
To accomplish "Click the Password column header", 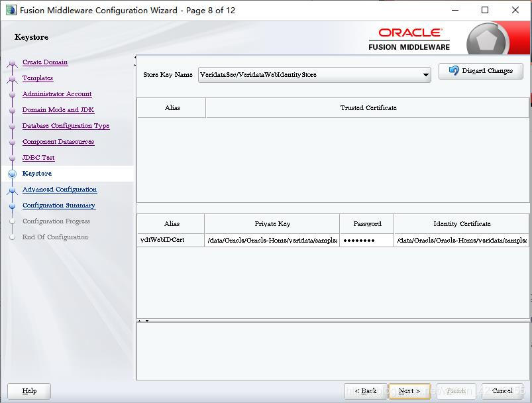I will click(367, 224).
